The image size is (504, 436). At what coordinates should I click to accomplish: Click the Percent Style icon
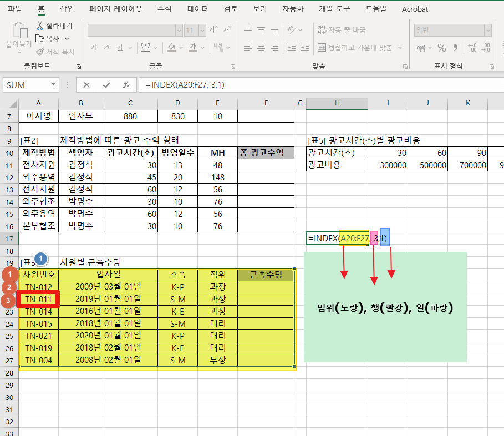442,48
